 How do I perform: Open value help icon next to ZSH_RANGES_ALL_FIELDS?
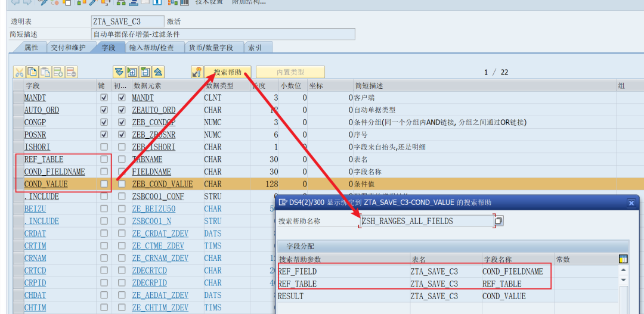click(499, 221)
